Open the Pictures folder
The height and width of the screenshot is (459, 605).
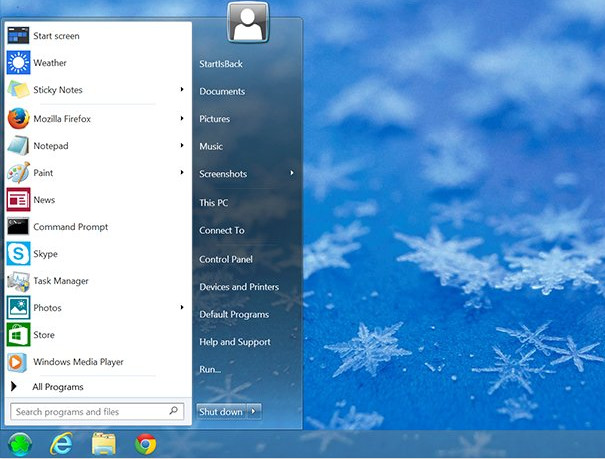215,119
